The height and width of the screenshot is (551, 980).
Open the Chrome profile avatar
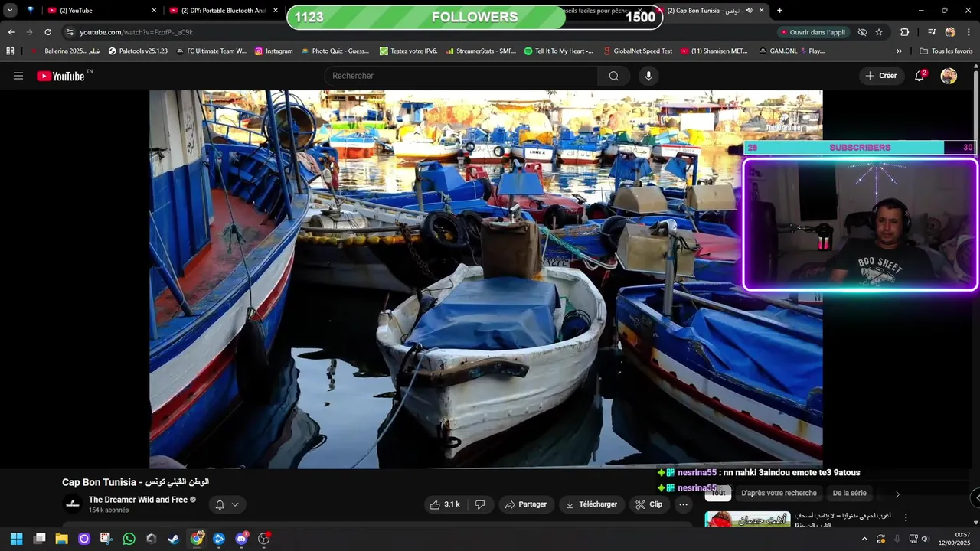(950, 32)
